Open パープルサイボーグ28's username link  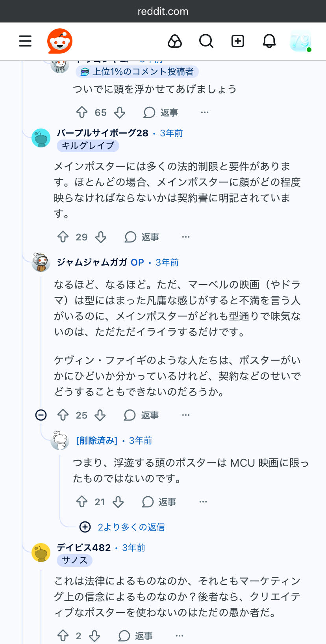tap(102, 133)
